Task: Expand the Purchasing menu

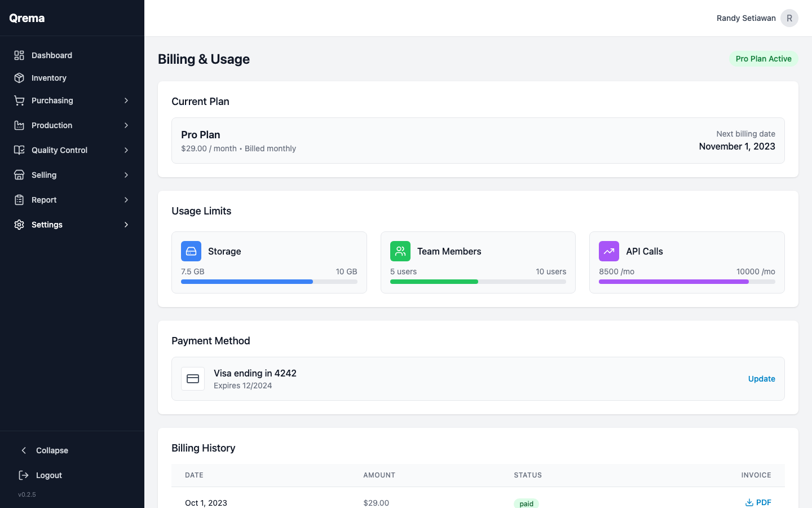Action: (126, 100)
